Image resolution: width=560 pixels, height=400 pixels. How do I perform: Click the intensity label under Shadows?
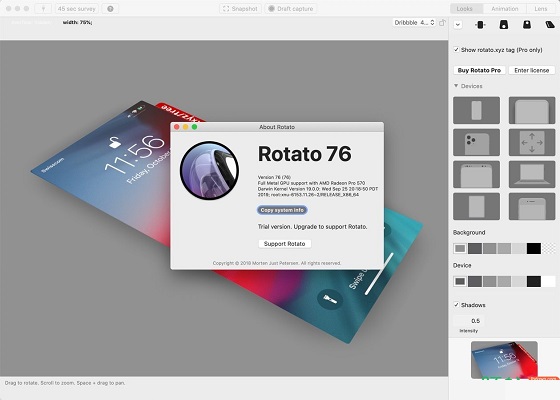click(x=468, y=331)
